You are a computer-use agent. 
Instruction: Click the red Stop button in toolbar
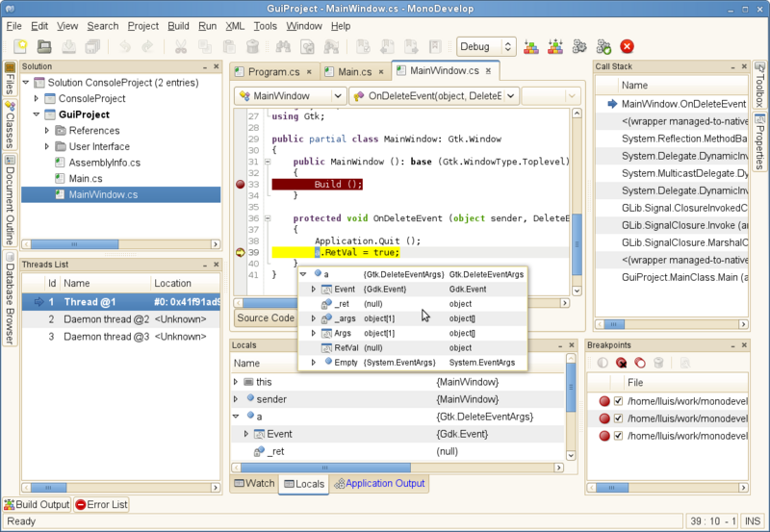(x=627, y=46)
